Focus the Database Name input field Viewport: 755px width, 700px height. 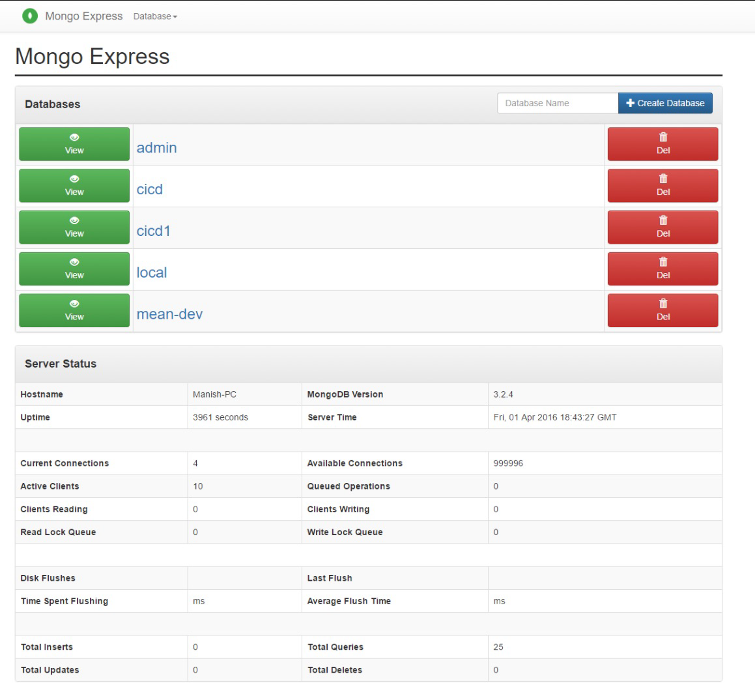click(x=558, y=103)
